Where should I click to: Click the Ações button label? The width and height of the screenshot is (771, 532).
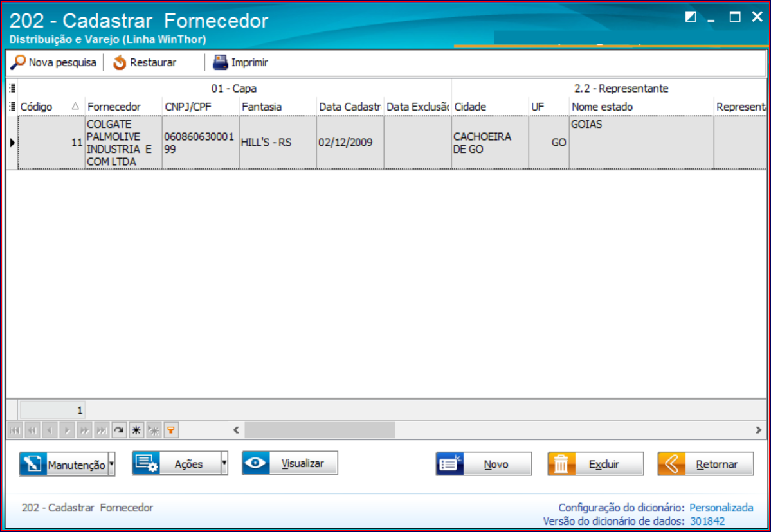pyautogui.click(x=189, y=465)
